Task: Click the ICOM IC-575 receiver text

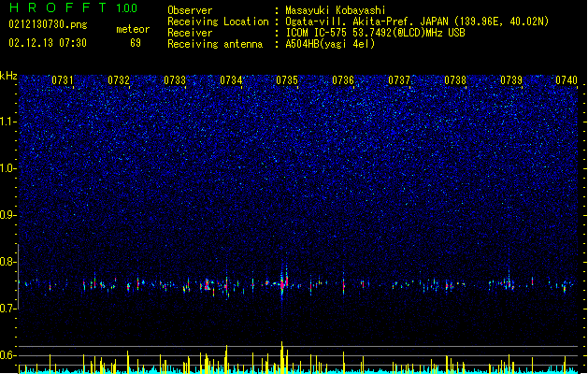Action: [x=375, y=33]
